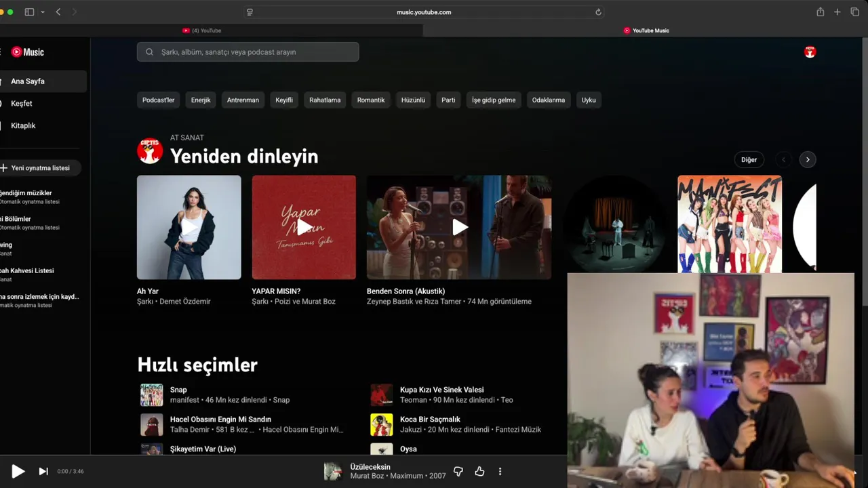Select the Antrenman mood chip
The width and height of the screenshot is (868, 488).
(x=243, y=100)
